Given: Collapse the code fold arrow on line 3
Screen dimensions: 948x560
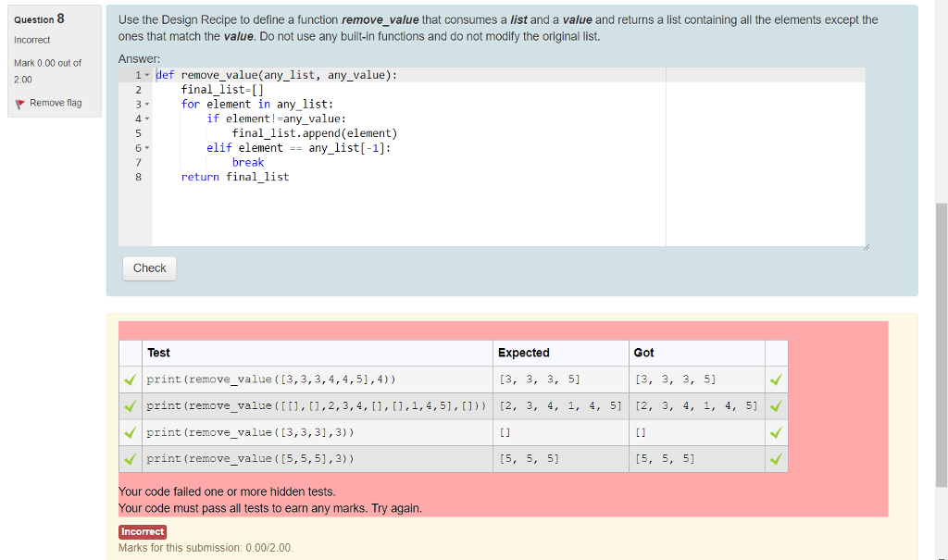Looking at the screenshot, I should [147, 104].
